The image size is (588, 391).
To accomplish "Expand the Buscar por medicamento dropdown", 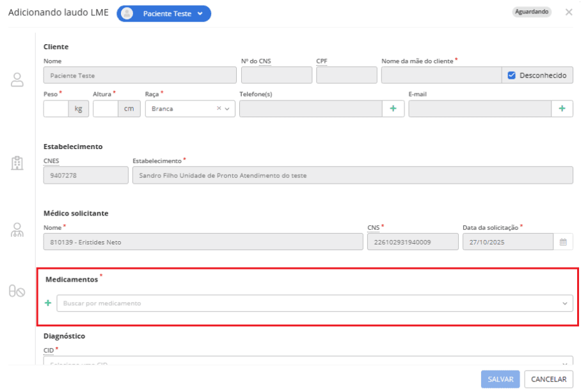I will coord(564,303).
